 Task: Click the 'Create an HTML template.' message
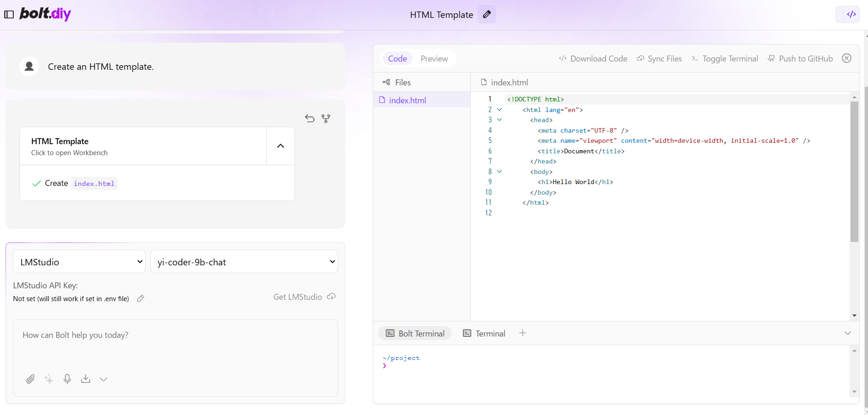point(101,67)
